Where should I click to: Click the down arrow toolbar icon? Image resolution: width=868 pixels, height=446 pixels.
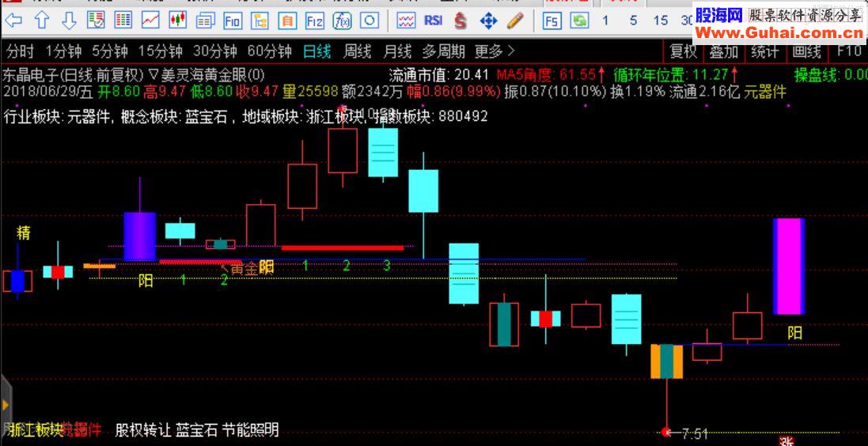(69, 21)
